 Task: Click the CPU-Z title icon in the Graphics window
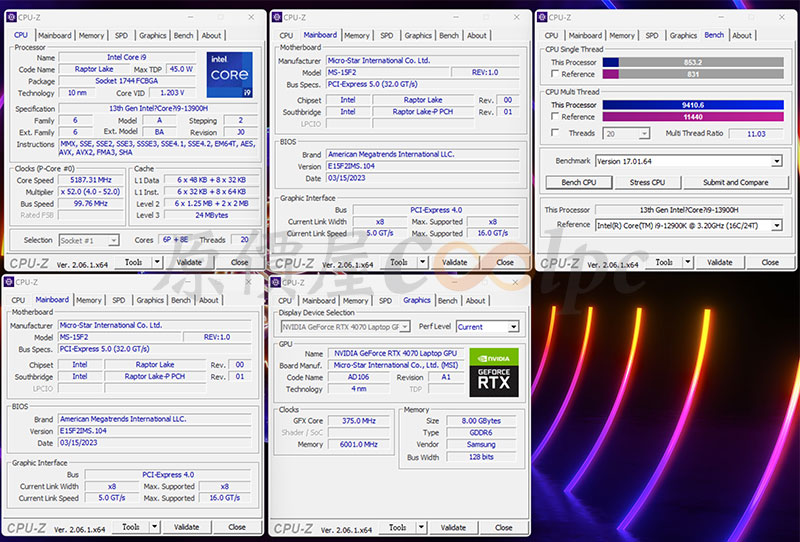[276, 282]
